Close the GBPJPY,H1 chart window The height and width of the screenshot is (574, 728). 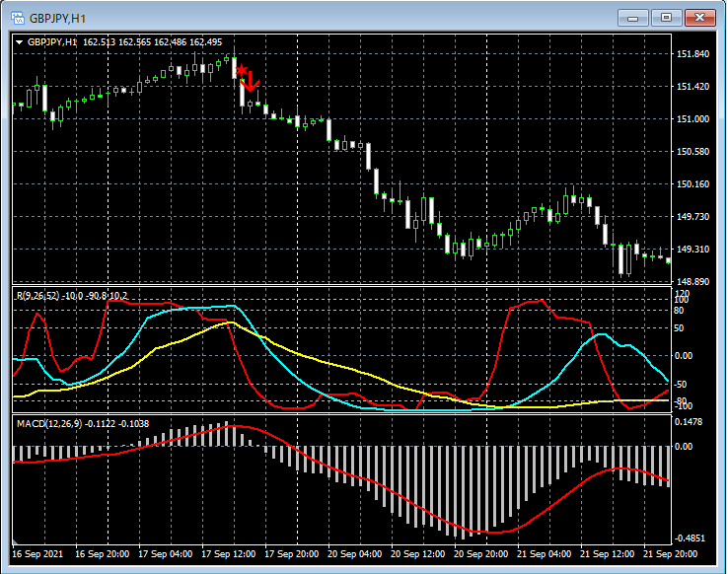[700, 18]
